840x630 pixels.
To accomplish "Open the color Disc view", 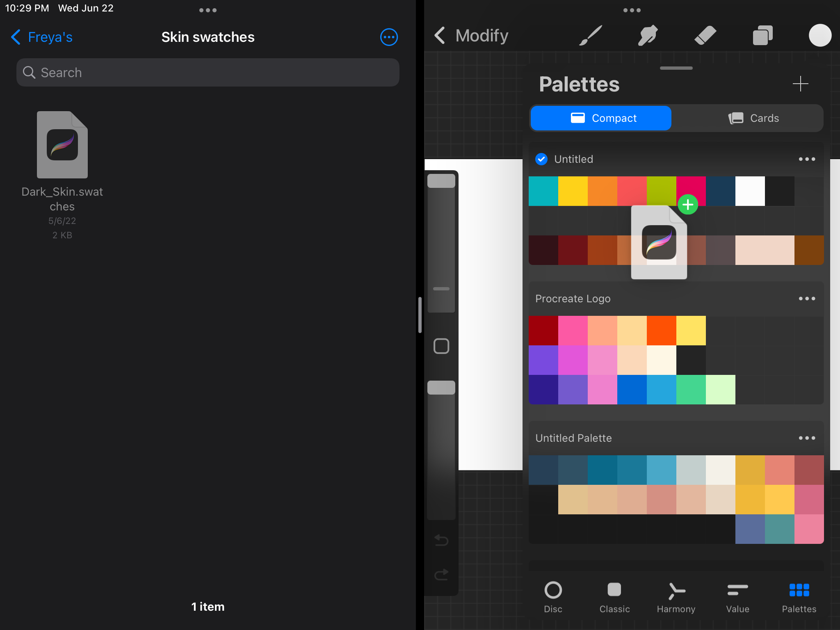I will click(x=553, y=597).
